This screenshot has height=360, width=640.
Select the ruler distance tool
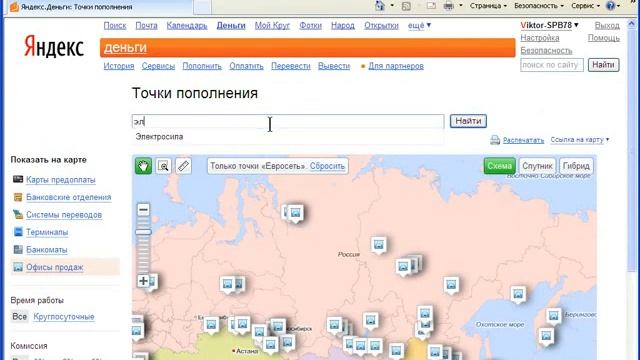pos(183,166)
